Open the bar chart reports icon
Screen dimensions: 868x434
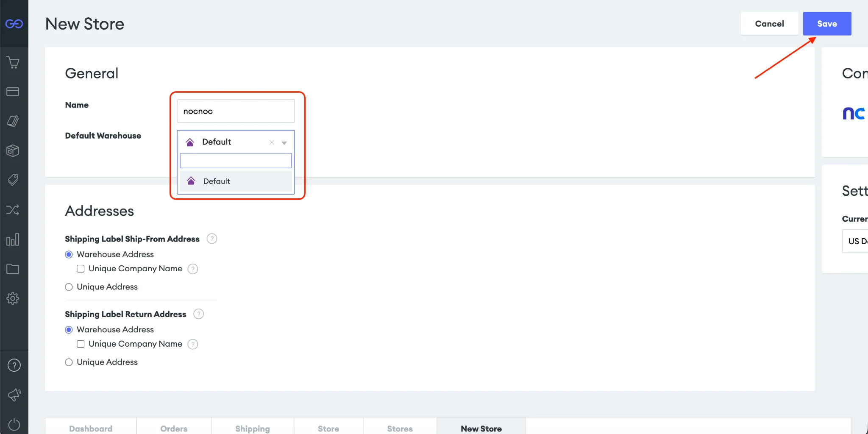(x=13, y=239)
